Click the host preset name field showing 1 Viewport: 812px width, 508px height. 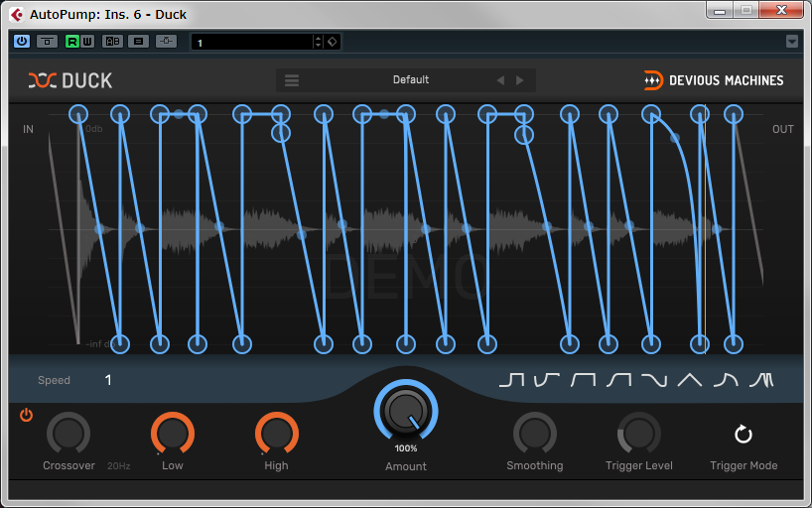252,42
